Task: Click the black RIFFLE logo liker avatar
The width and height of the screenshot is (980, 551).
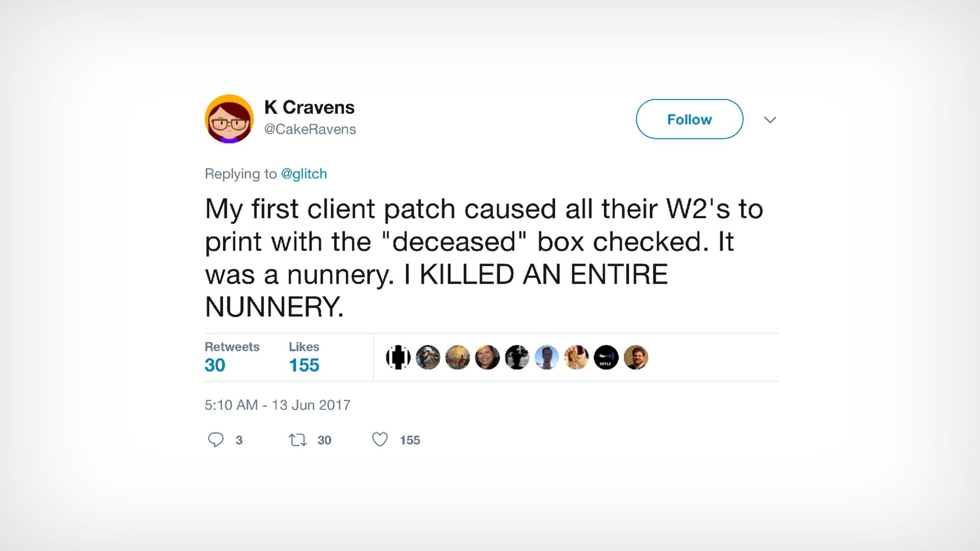Action: click(606, 357)
